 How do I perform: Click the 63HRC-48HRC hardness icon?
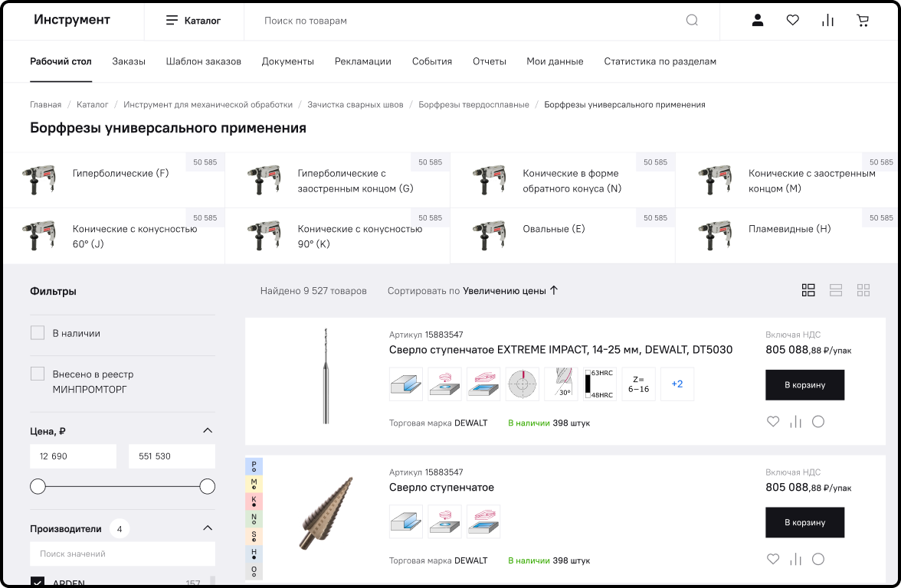click(600, 384)
